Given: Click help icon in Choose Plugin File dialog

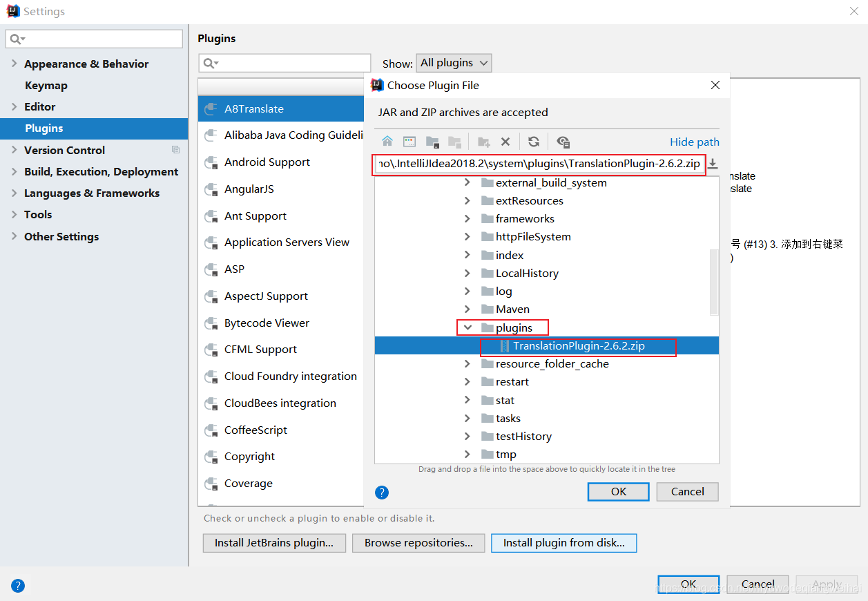Looking at the screenshot, I should [x=382, y=493].
